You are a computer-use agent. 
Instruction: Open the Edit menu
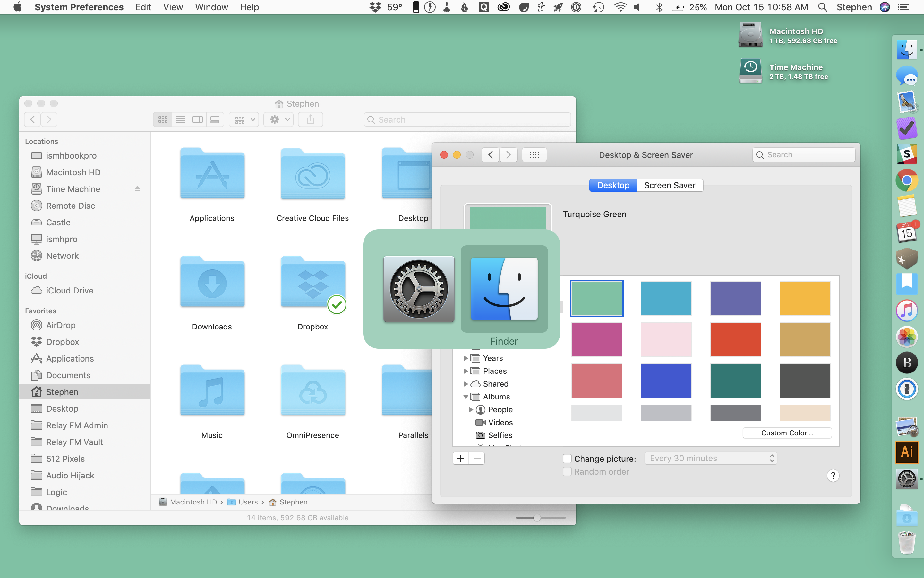[143, 7]
